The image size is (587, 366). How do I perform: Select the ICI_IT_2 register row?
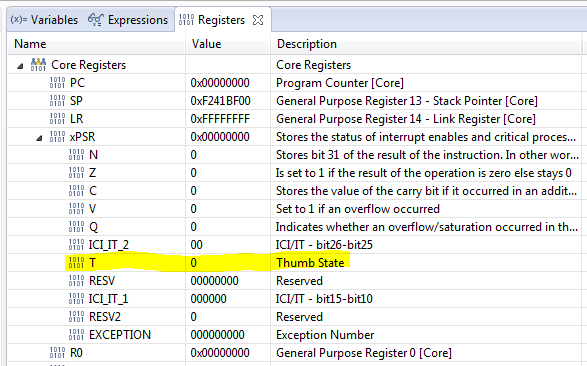coord(295,245)
